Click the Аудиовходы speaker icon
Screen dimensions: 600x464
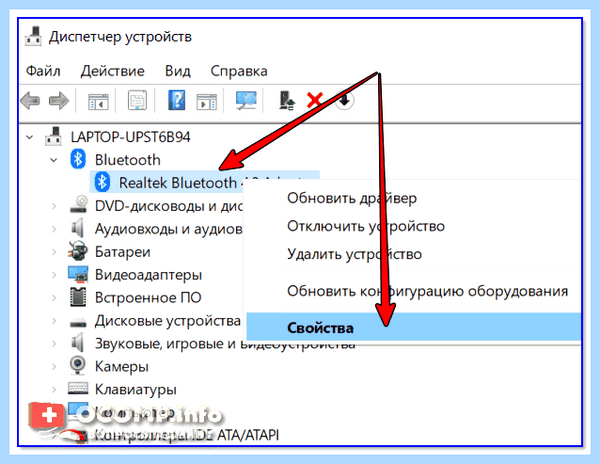(78, 228)
